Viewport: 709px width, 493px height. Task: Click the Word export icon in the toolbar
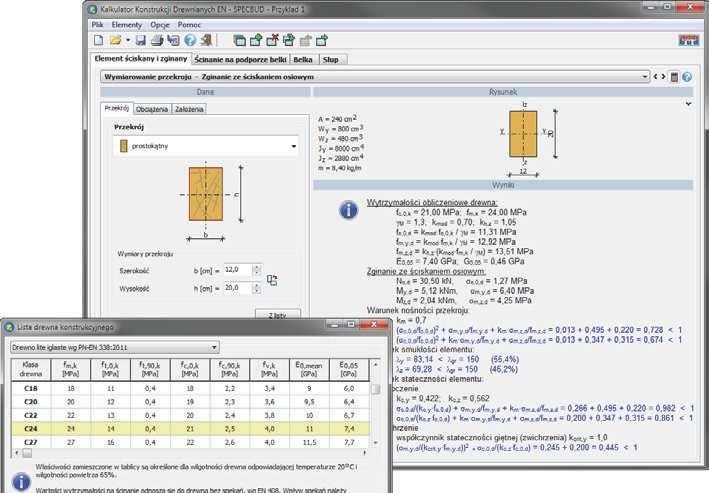pos(173,40)
